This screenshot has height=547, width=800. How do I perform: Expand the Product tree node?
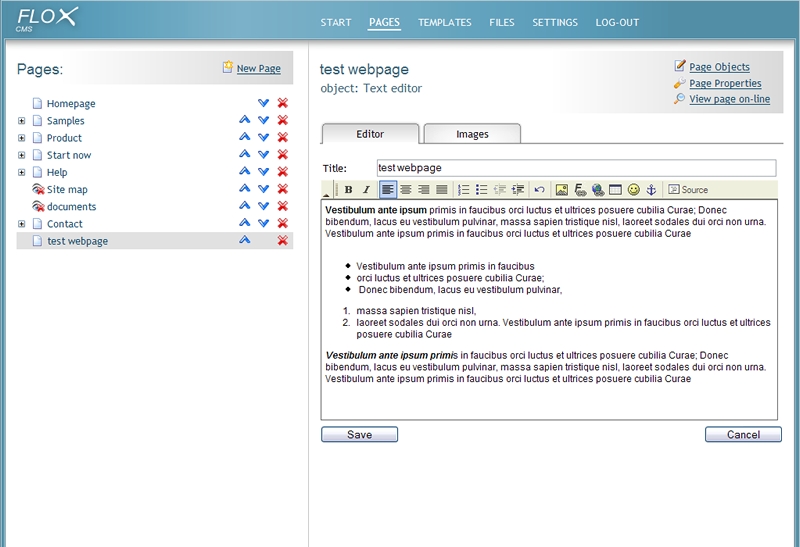(21, 138)
